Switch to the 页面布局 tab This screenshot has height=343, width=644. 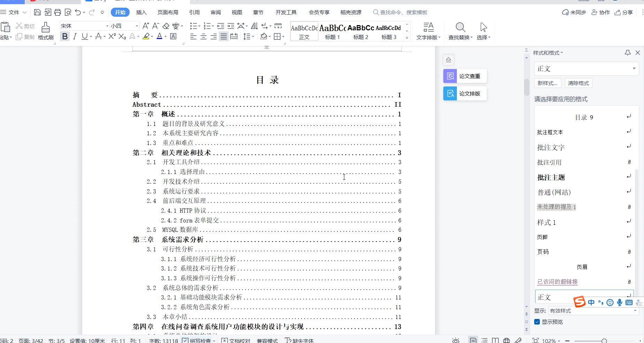tap(168, 13)
